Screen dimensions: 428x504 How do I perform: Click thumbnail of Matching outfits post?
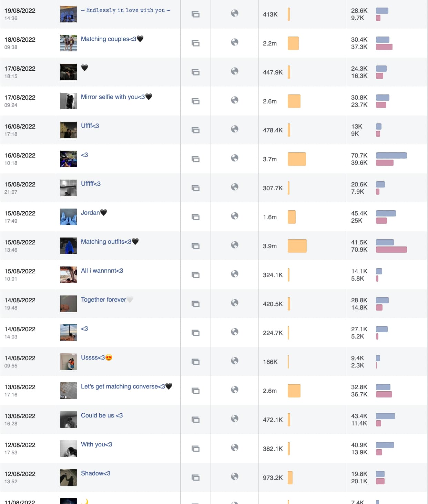tap(69, 246)
